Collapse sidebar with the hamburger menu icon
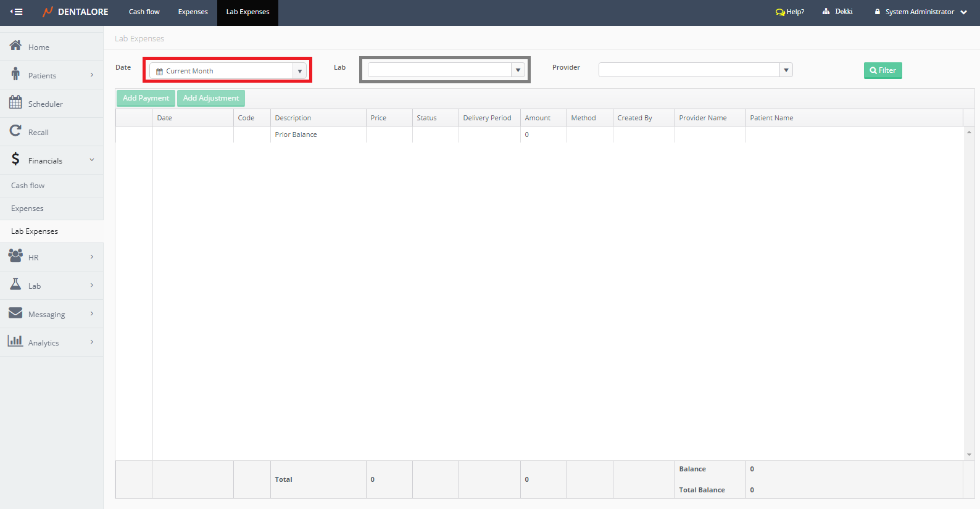The height and width of the screenshot is (509, 980). 17,12
